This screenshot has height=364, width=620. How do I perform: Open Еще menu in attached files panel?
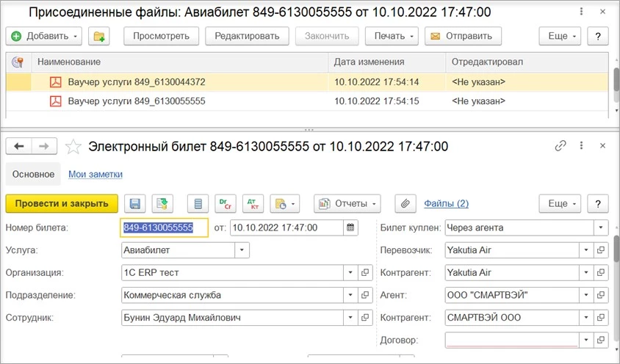coord(560,37)
